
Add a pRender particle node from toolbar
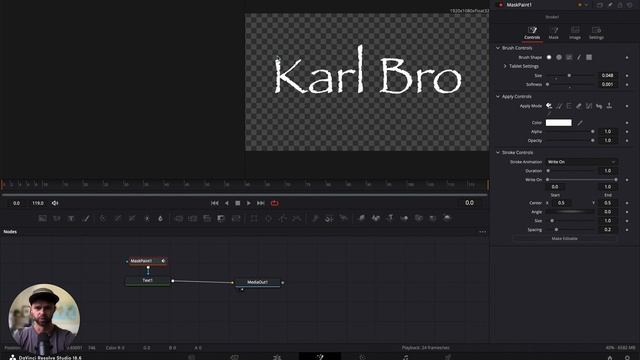pyautogui.click(x=344, y=218)
